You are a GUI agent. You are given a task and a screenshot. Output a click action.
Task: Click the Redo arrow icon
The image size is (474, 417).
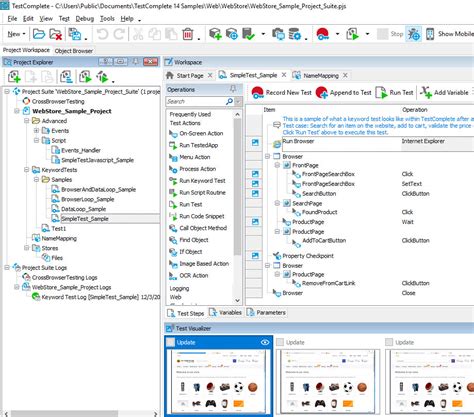pos(119,34)
